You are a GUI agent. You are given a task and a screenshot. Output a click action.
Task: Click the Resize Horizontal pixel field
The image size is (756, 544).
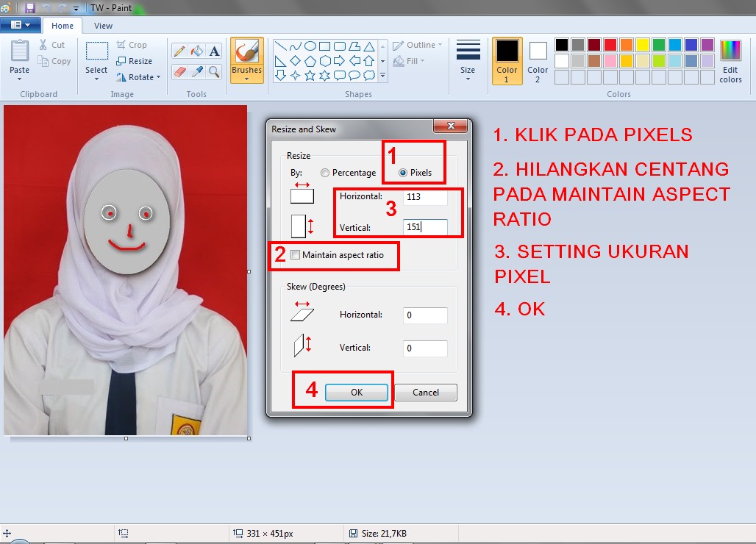[425, 196]
